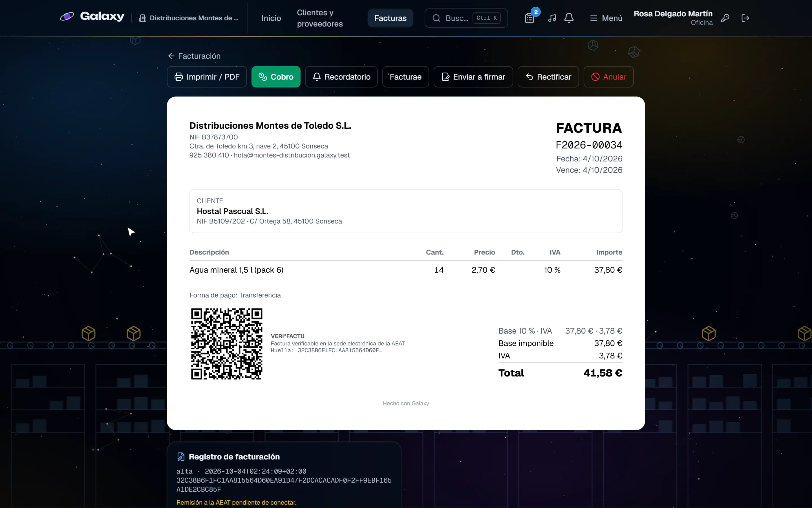The image size is (812, 508).
Task: Click the music note icon
Action: (x=552, y=18)
